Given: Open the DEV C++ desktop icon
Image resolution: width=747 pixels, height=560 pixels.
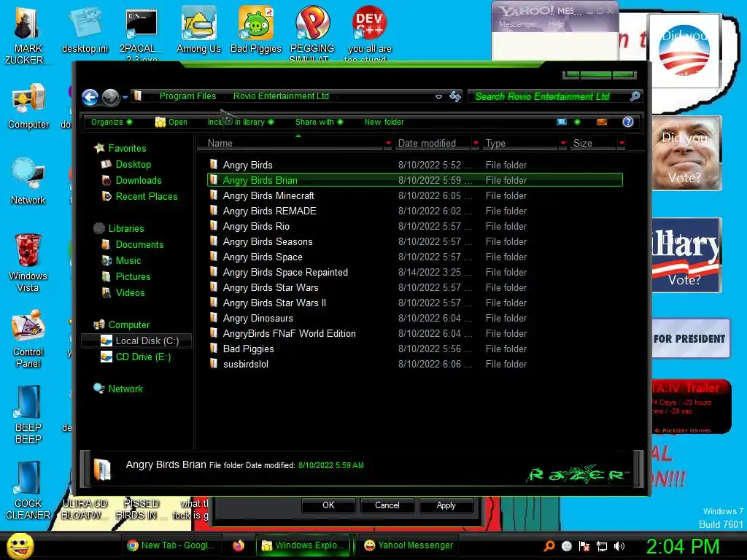Looking at the screenshot, I should 369,31.
